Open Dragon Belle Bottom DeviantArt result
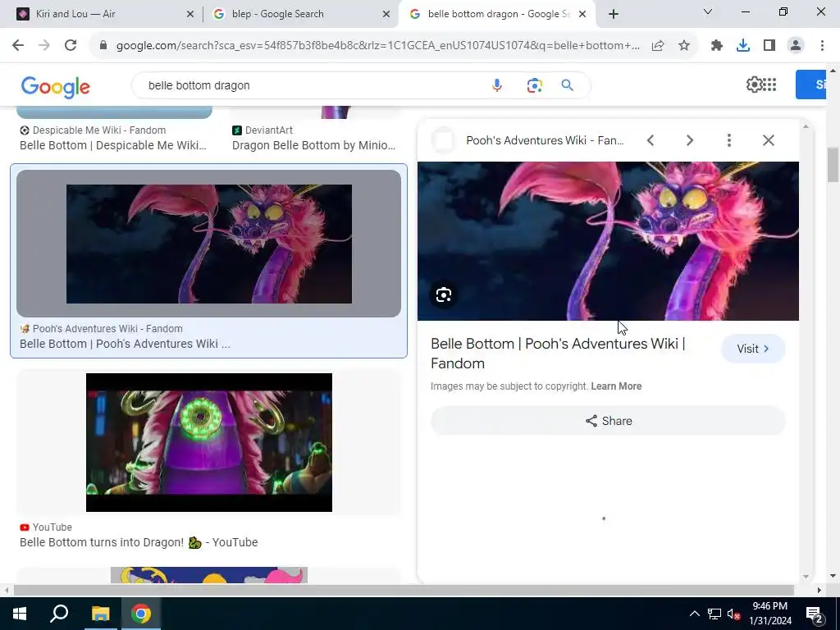The image size is (840, 630). click(314, 145)
